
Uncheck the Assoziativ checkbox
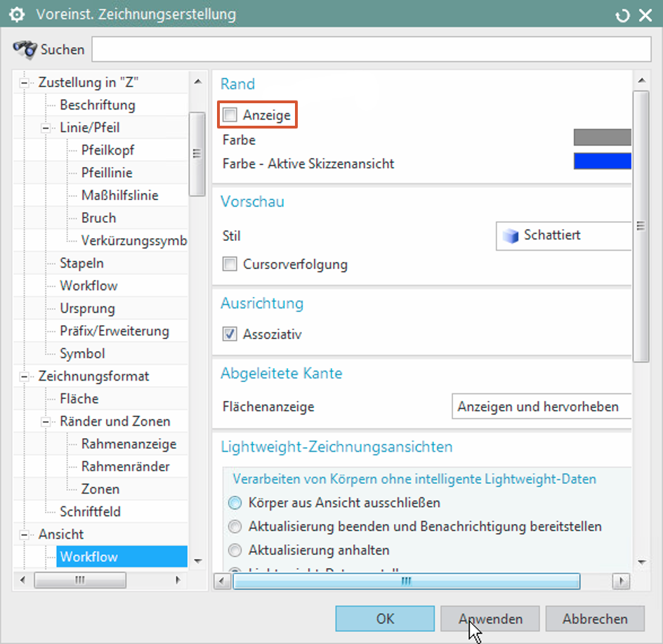[230, 334]
